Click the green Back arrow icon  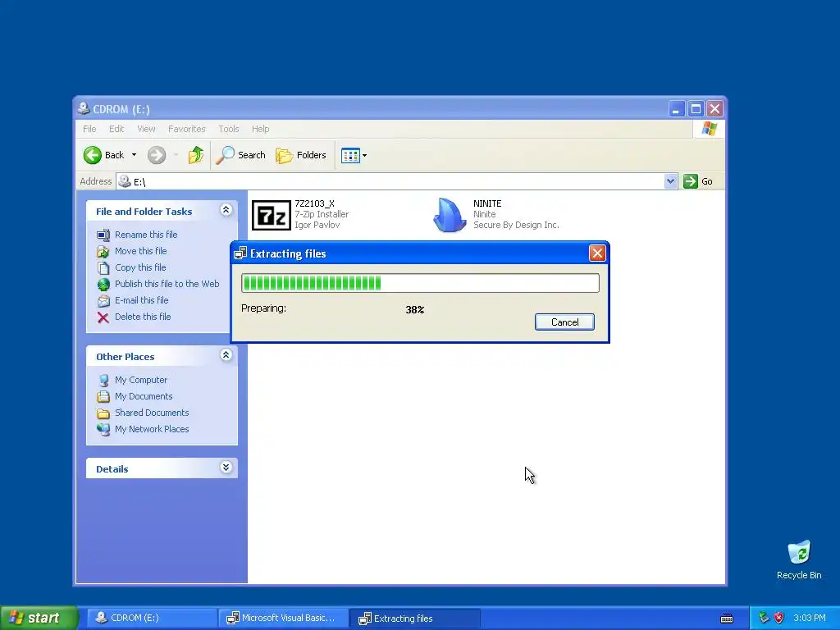pos(92,155)
